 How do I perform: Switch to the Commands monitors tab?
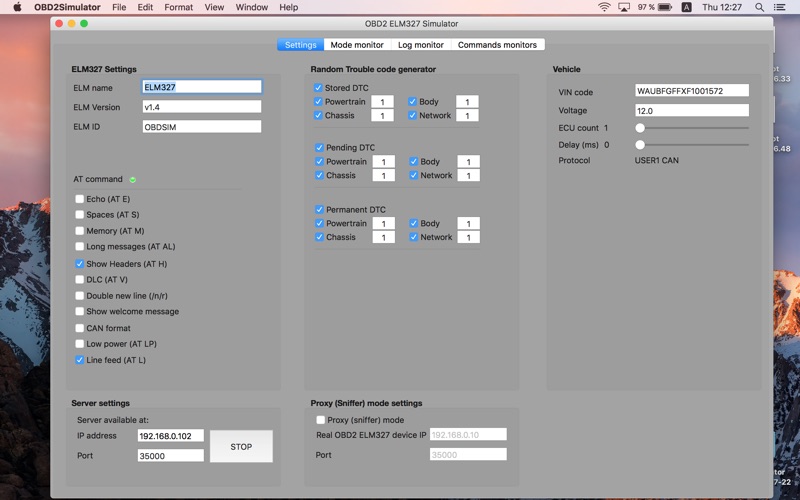click(x=497, y=45)
